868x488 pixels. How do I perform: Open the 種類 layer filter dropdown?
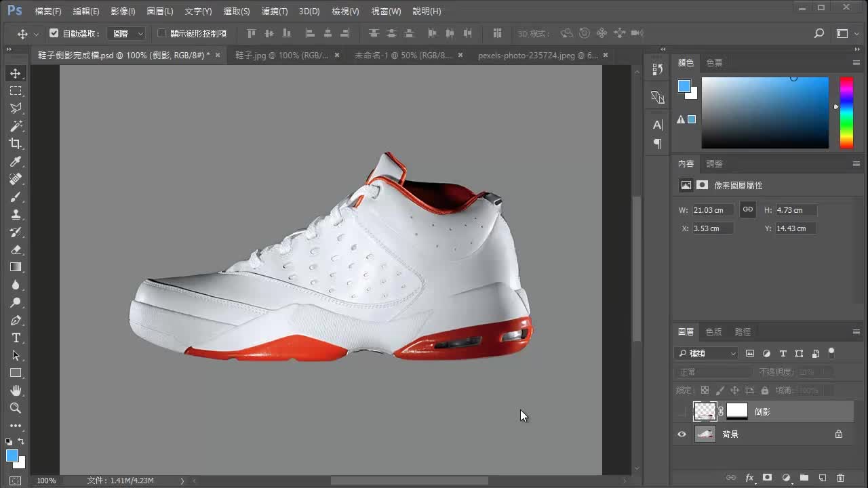(707, 353)
